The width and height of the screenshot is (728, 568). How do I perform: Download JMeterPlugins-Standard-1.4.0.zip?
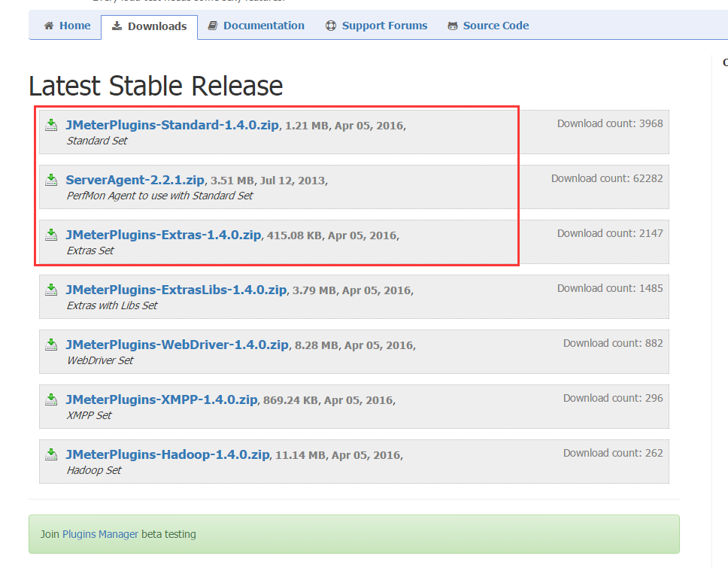pyautogui.click(x=172, y=125)
